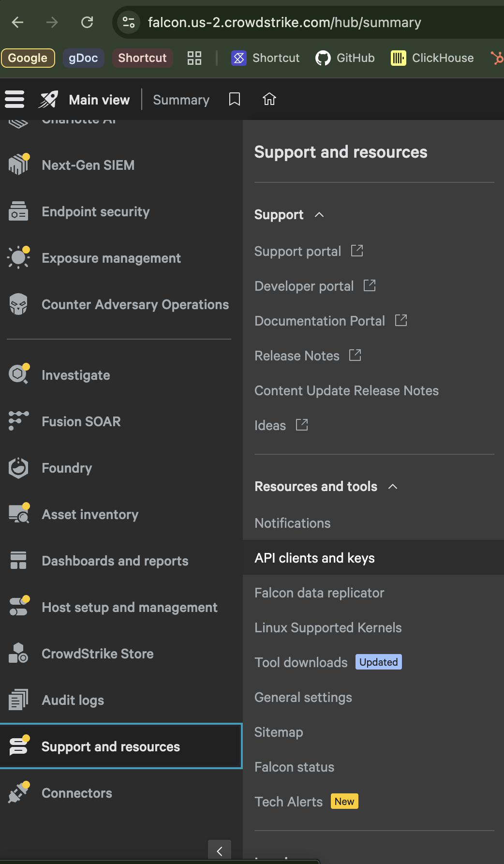Click the Summary breadcrumb text
The image size is (504, 864).
coord(181,100)
